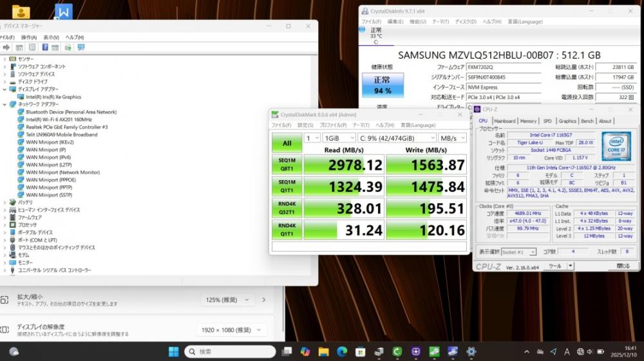Screen dimensions: 644x361
Task: Click the Intel Core i7 logo in CPU-Z
Action: click(x=616, y=146)
